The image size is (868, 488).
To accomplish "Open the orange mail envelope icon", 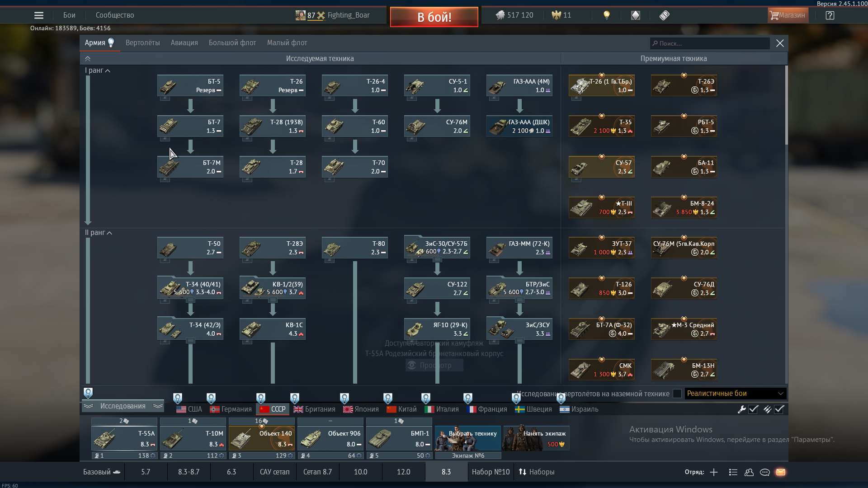I will [x=781, y=472].
